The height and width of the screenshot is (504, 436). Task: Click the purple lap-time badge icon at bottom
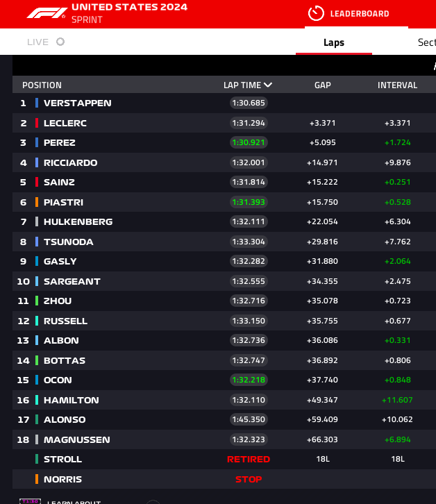coord(30,501)
